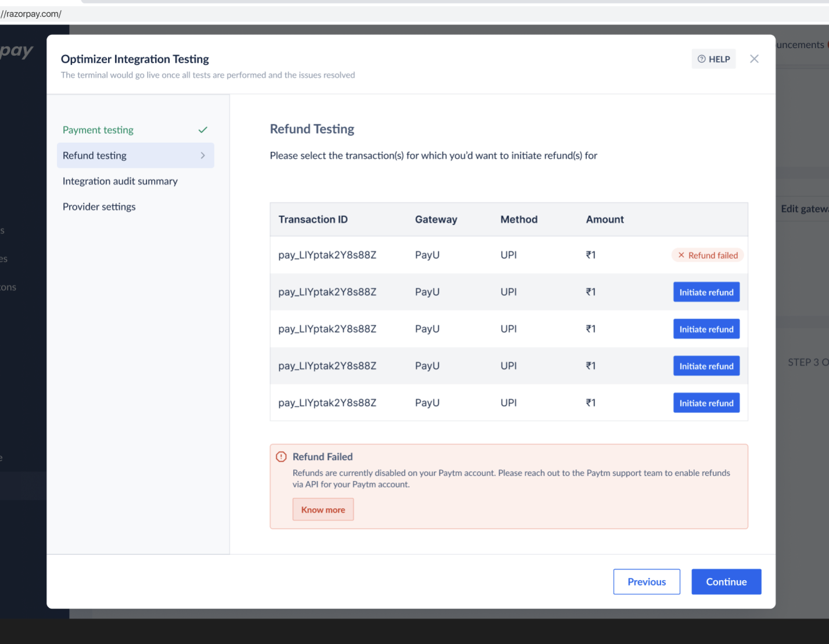Focus the razorpay.com browser address bar

[415, 14]
